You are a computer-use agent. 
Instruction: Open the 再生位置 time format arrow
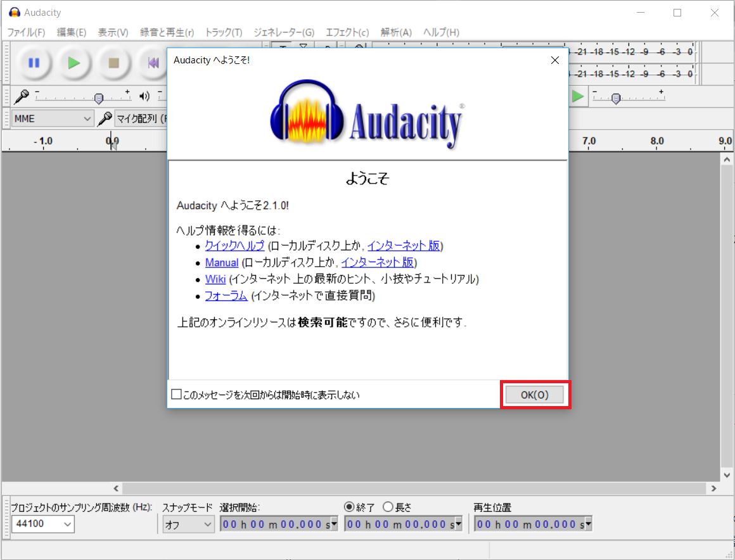click(588, 524)
